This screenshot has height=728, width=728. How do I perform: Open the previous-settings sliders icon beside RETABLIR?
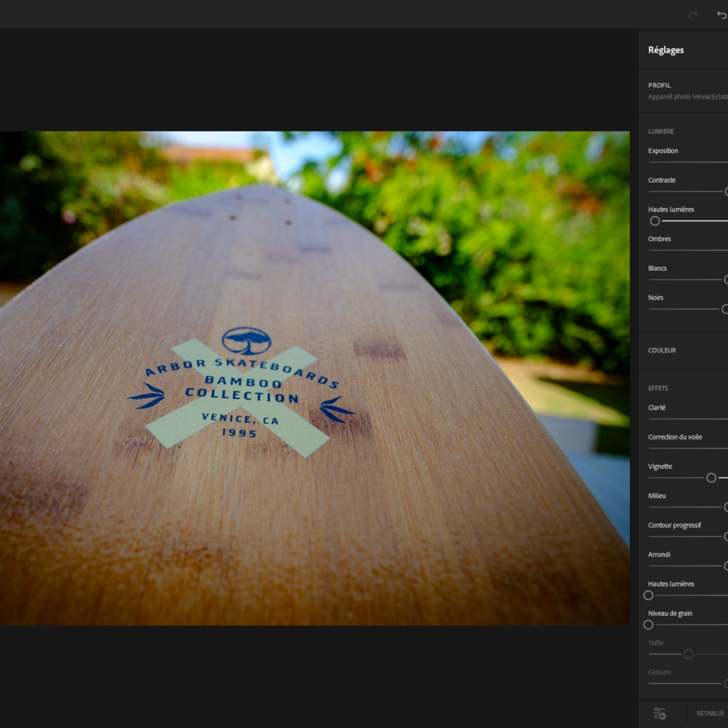coord(660,713)
